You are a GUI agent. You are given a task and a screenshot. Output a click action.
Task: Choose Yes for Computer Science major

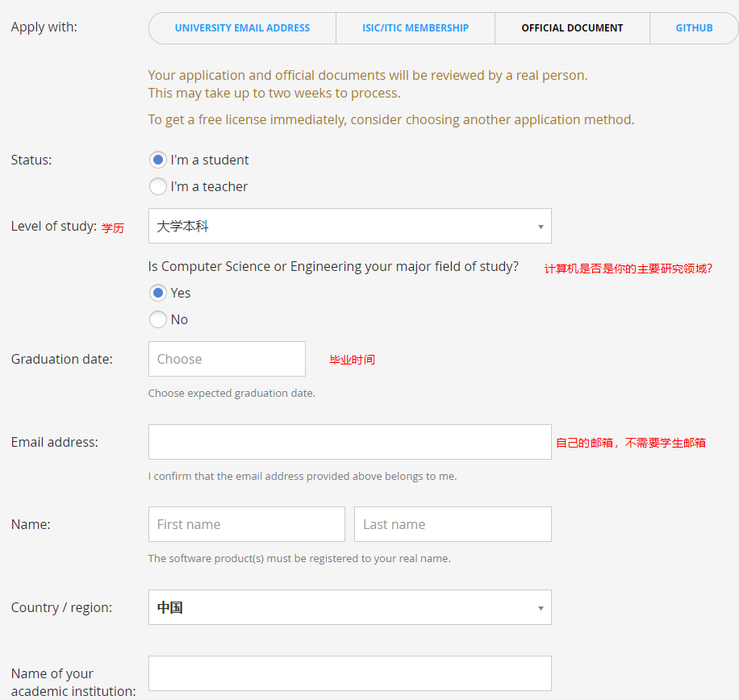pos(158,293)
